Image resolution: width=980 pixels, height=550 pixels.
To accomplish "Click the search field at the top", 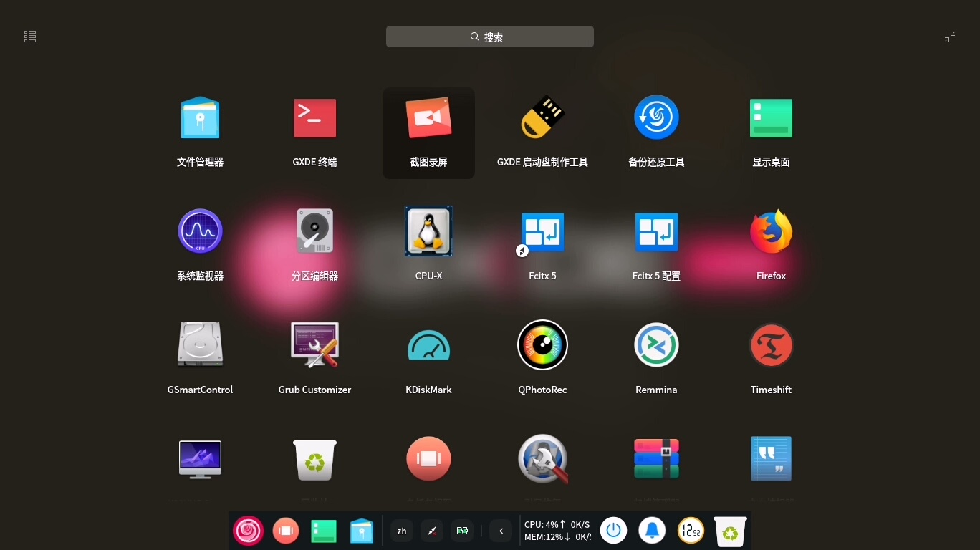I will pos(490,37).
